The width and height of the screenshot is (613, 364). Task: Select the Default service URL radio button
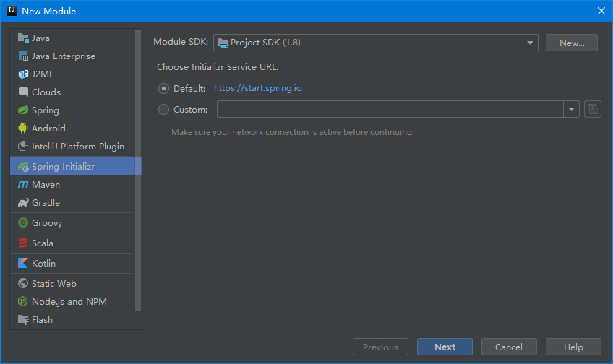coord(163,89)
